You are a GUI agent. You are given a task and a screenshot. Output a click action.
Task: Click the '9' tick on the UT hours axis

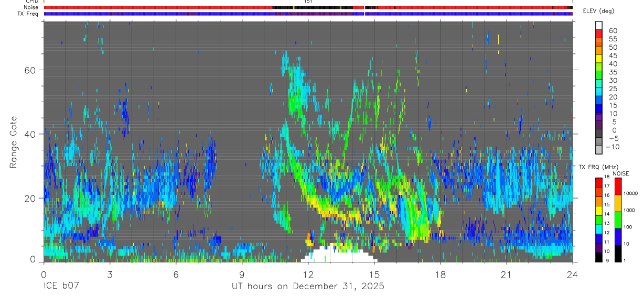(242, 274)
